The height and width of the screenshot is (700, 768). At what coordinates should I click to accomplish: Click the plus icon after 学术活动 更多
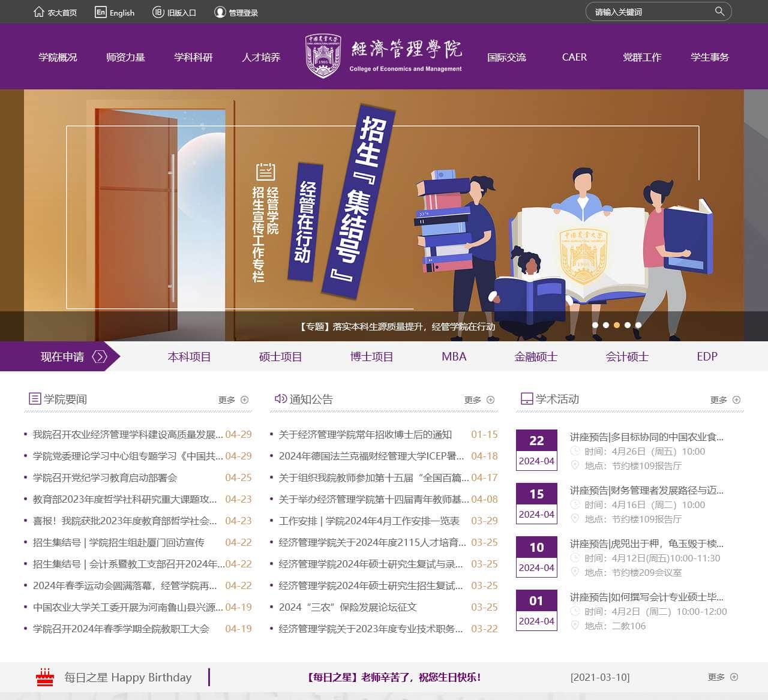point(736,400)
